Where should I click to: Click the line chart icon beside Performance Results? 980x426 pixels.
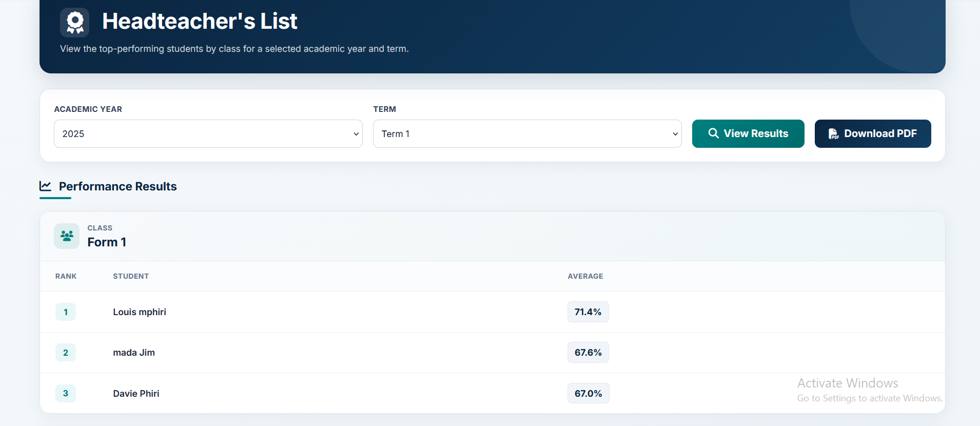46,186
